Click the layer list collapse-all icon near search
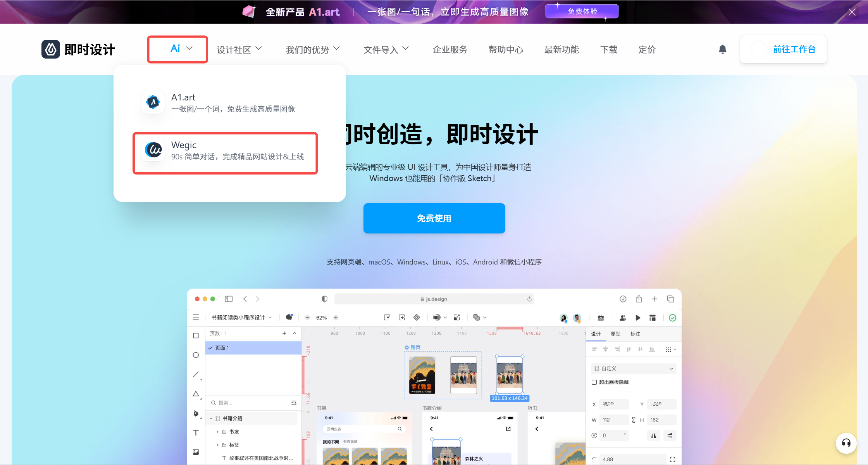Screen dimensions: 868x465 (294, 403)
